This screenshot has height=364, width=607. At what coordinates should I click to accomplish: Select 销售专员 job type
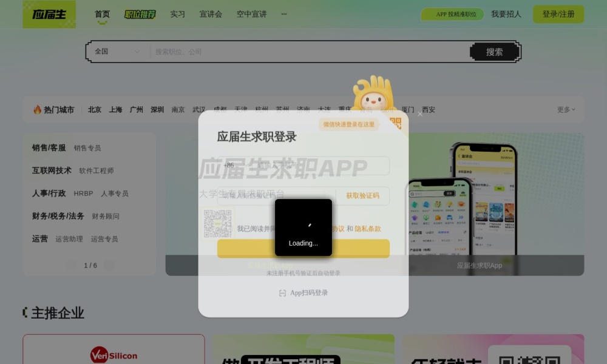(87, 148)
